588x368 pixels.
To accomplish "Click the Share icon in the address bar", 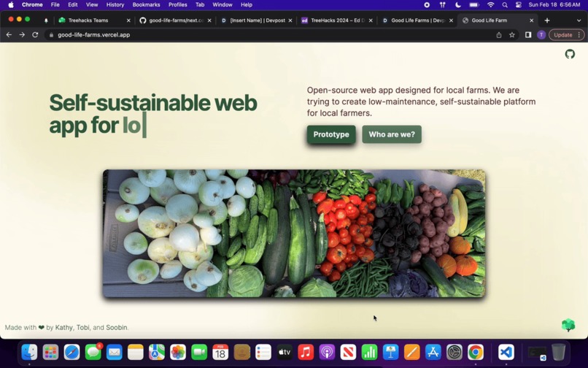I will [x=499, y=35].
